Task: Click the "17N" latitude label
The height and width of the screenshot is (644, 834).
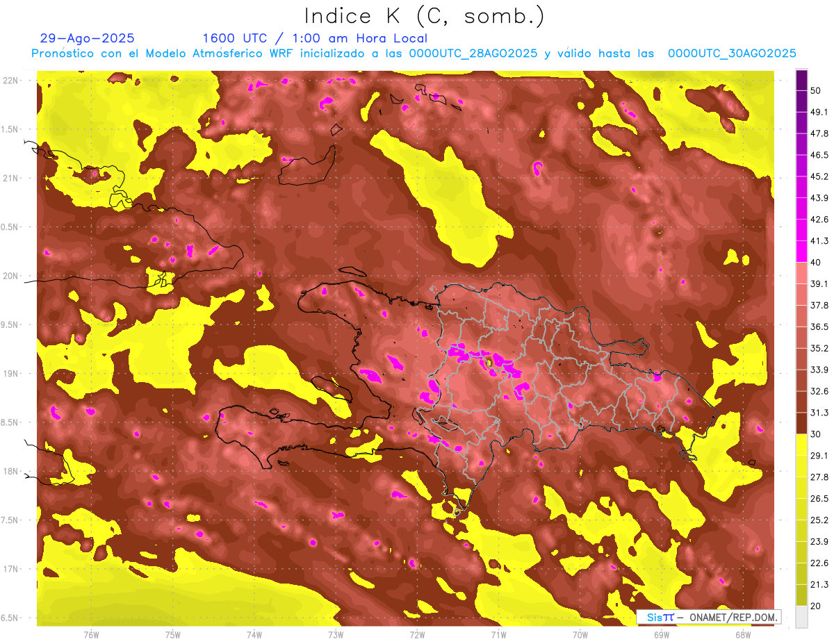Action: coord(10,569)
